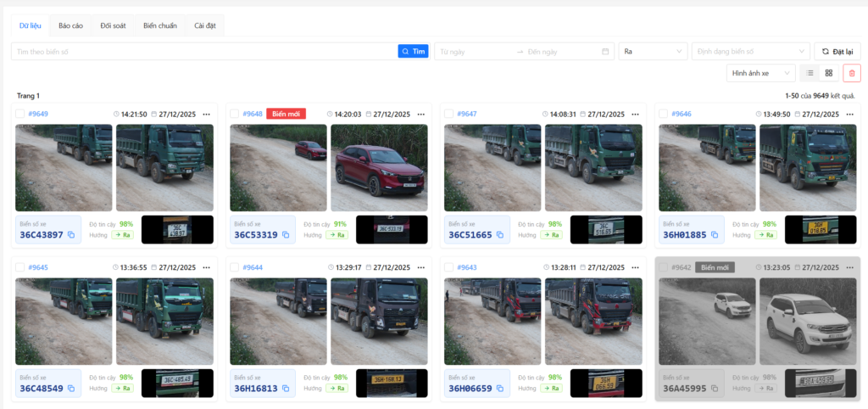Click the Ra direction tag of 36C43897

122,235
